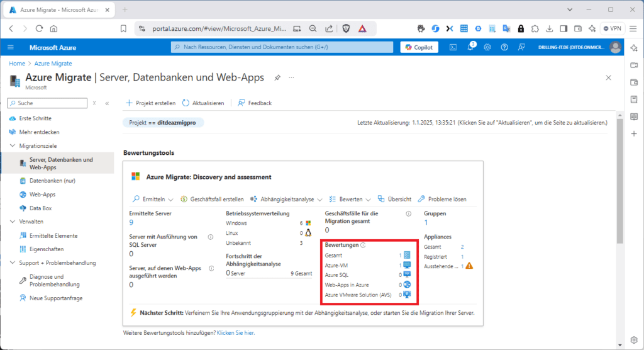The width and height of the screenshot is (644, 350).
Task: Click the search resources field
Action: (282, 47)
